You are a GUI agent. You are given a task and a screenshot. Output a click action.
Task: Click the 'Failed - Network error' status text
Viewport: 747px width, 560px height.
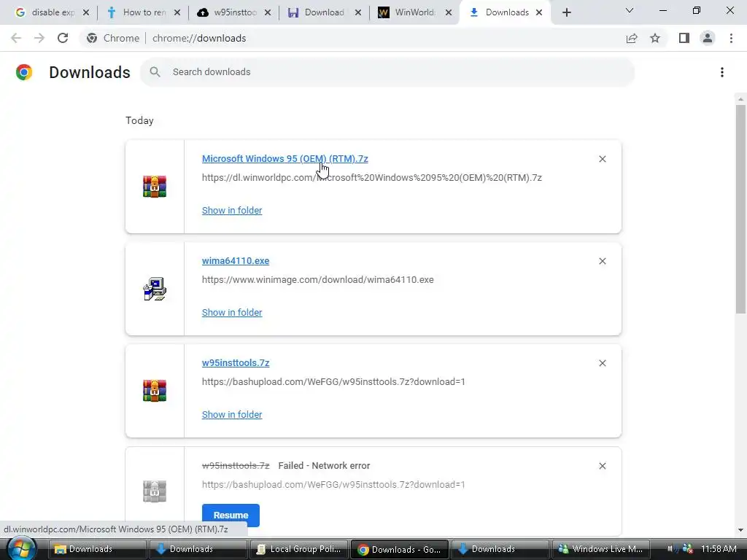click(324, 466)
